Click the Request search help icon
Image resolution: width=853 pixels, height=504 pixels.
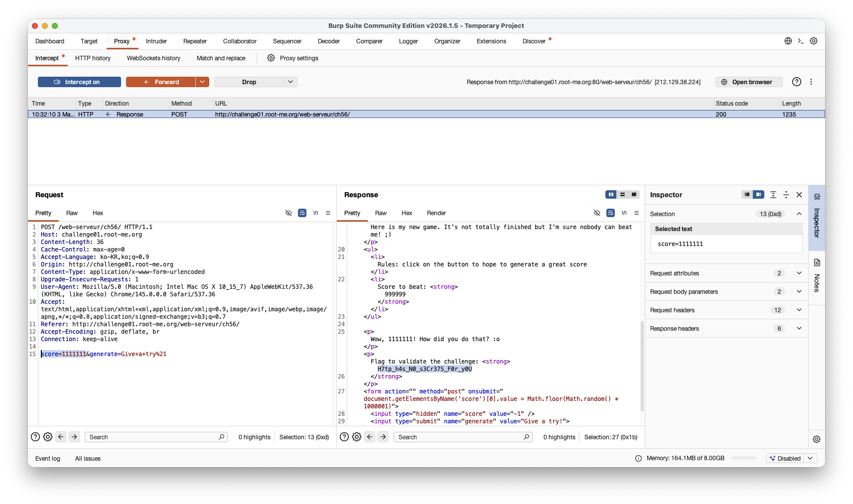tap(35, 437)
